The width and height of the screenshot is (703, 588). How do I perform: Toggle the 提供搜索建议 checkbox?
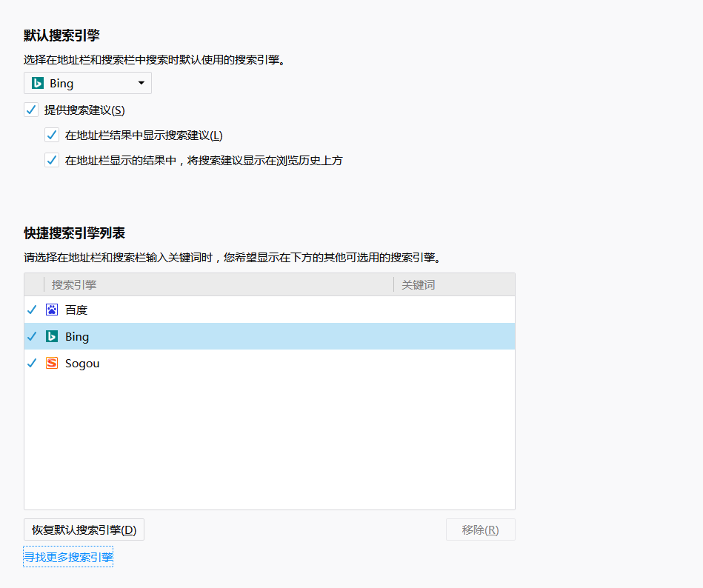click(31, 110)
